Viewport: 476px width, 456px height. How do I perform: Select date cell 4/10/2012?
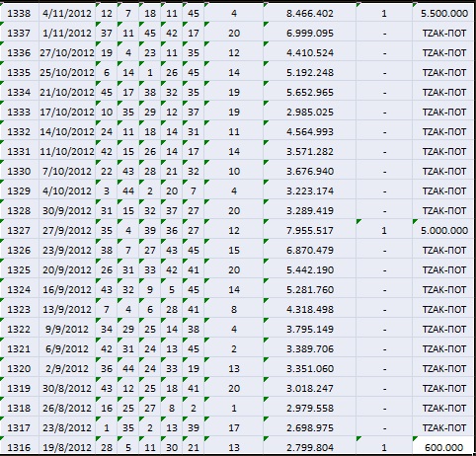point(67,191)
